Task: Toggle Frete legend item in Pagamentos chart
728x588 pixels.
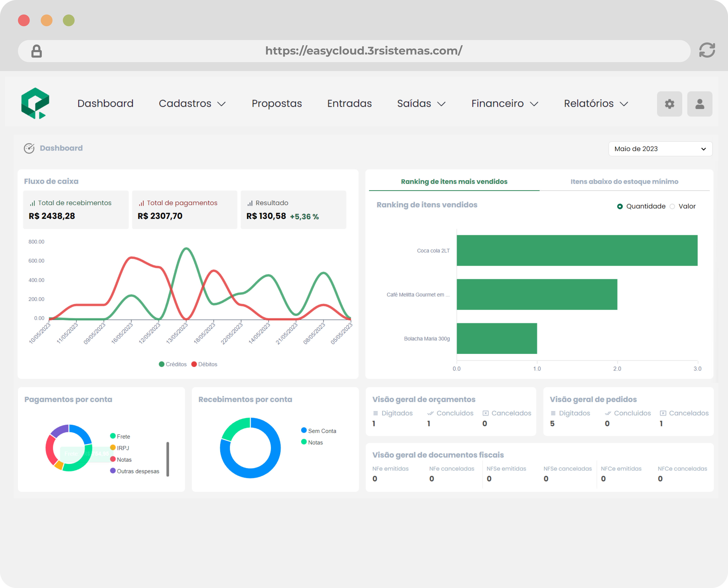Action: point(120,436)
